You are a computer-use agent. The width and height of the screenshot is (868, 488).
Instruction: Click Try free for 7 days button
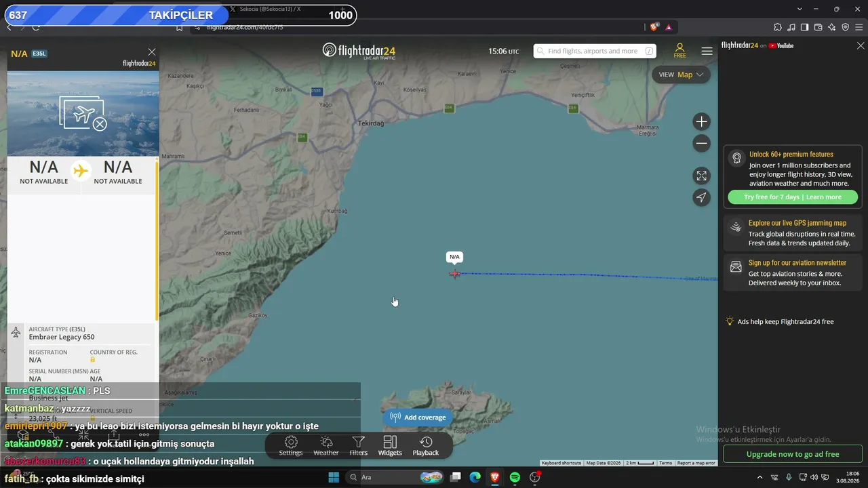[x=792, y=197]
